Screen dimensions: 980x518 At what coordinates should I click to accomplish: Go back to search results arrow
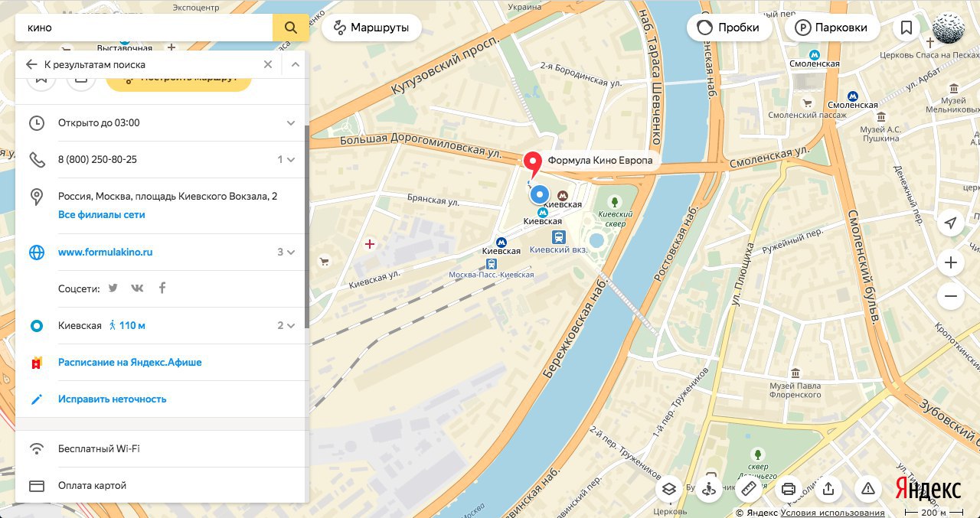point(31,64)
